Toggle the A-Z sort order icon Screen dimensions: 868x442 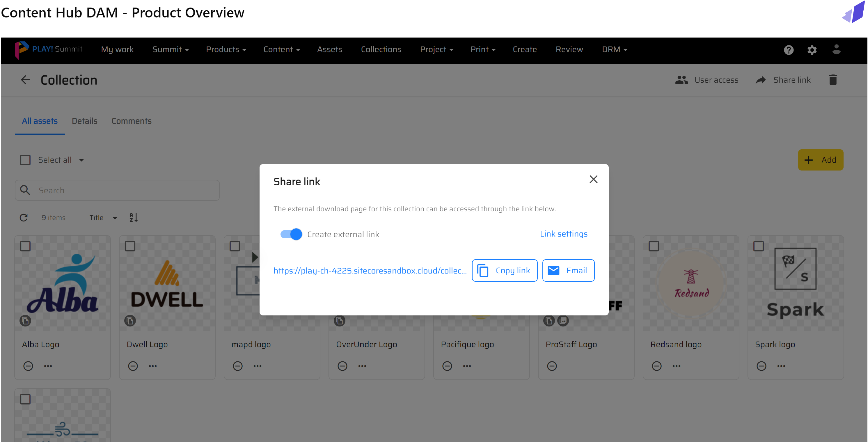click(134, 218)
